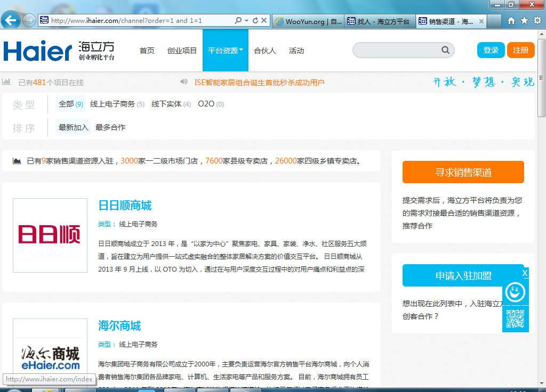The width and height of the screenshot is (546, 392).
Task: Open 活动 navigation item
Action: coord(296,51)
